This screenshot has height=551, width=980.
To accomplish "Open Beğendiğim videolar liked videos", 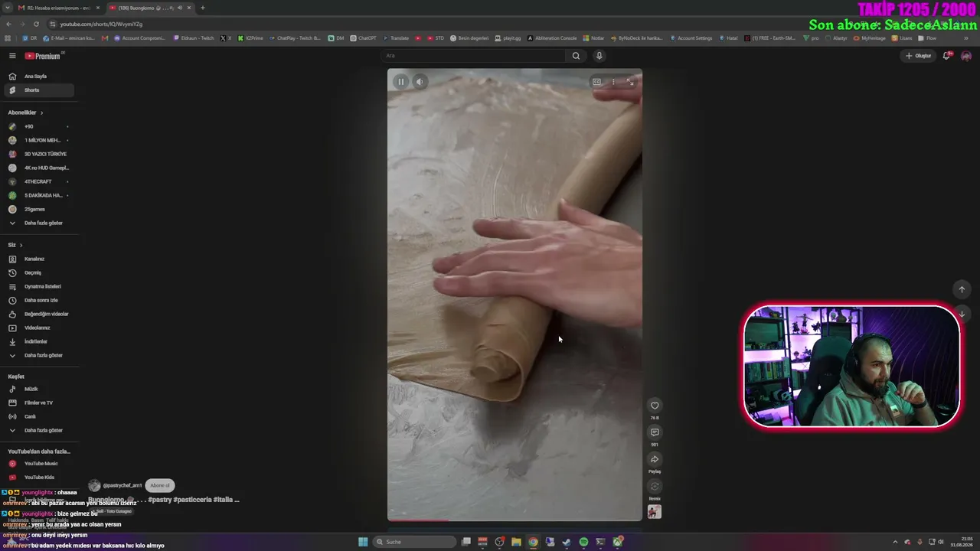I will click(38, 314).
